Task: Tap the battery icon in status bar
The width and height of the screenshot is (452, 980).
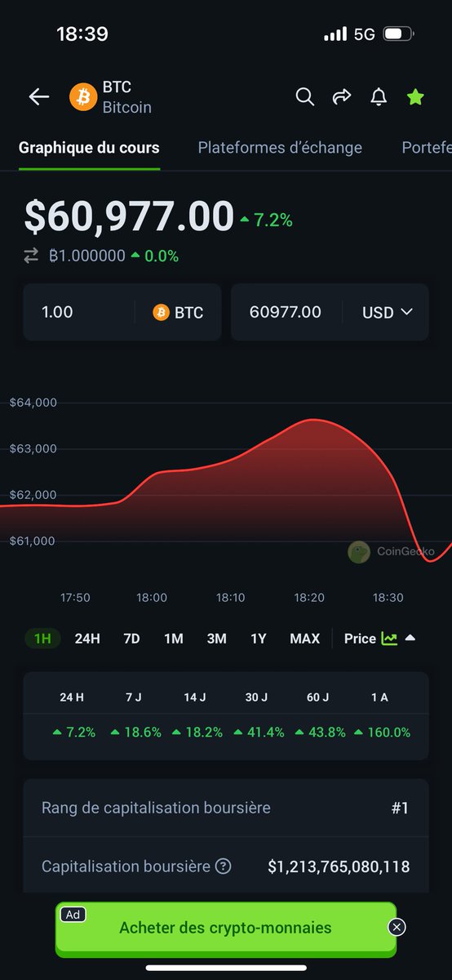Action: [398, 34]
